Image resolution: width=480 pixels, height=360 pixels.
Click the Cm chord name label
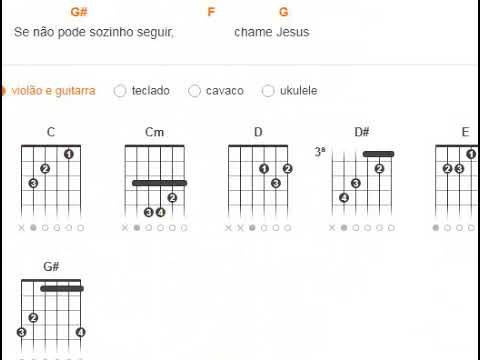(x=155, y=132)
